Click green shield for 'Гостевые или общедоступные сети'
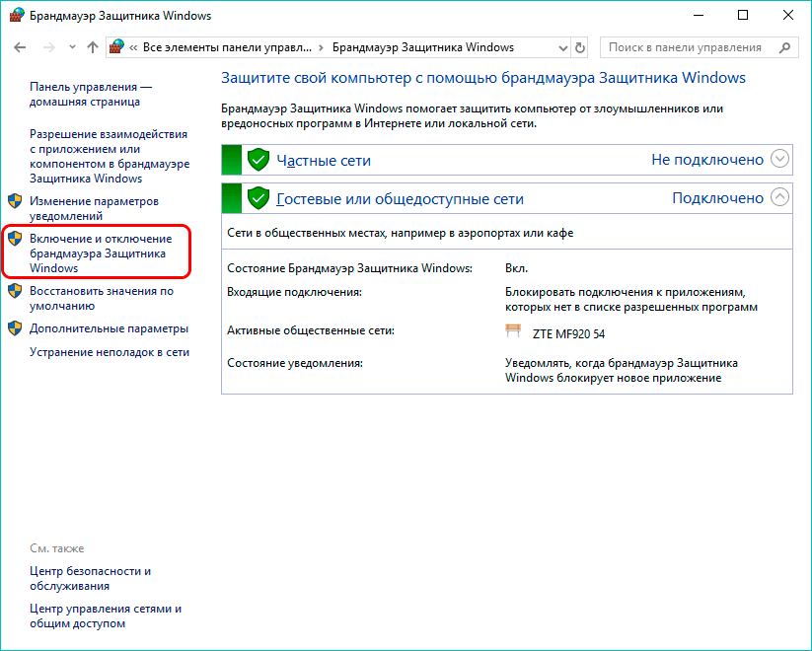This screenshot has width=812, height=651. [258, 198]
